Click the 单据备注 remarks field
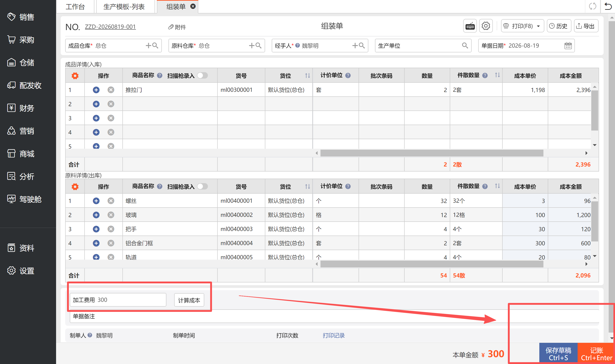 click(334, 316)
